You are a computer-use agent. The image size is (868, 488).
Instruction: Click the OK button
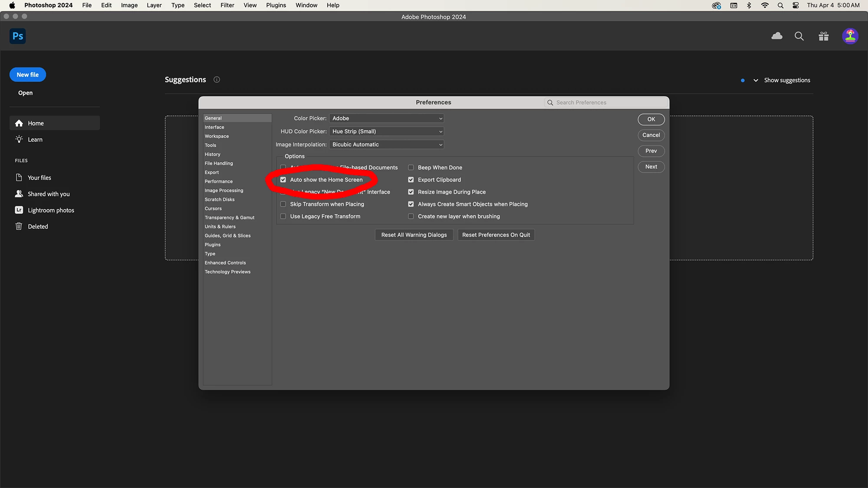[x=651, y=119]
